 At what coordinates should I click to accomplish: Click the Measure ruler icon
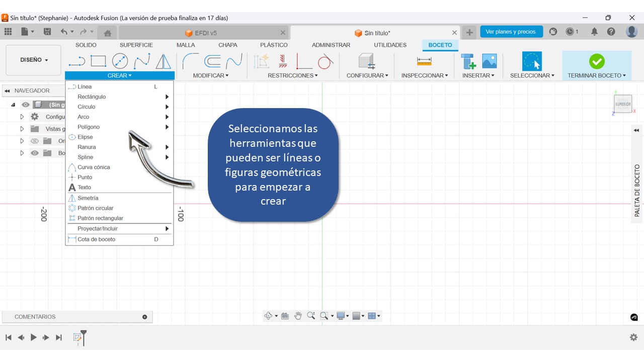(424, 61)
